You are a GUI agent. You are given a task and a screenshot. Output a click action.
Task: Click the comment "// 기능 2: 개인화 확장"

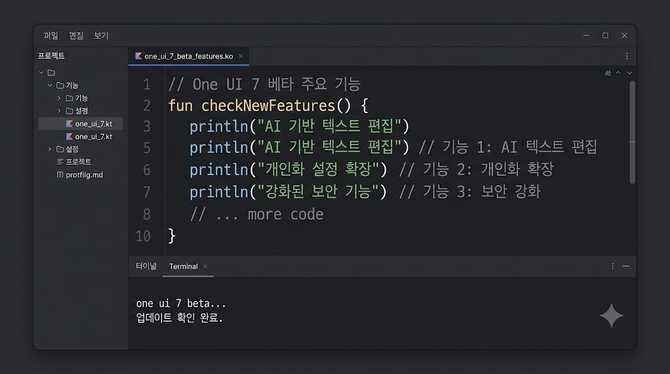(476, 170)
